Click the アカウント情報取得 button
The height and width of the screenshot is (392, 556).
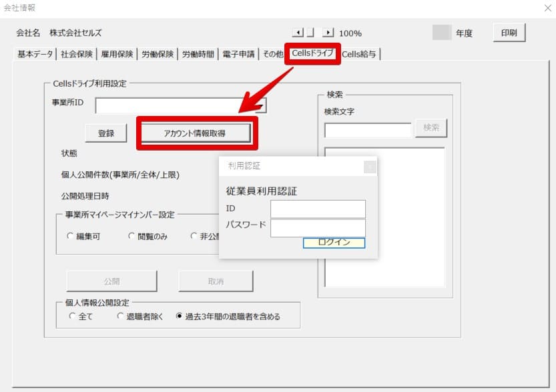[x=195, y=133]
